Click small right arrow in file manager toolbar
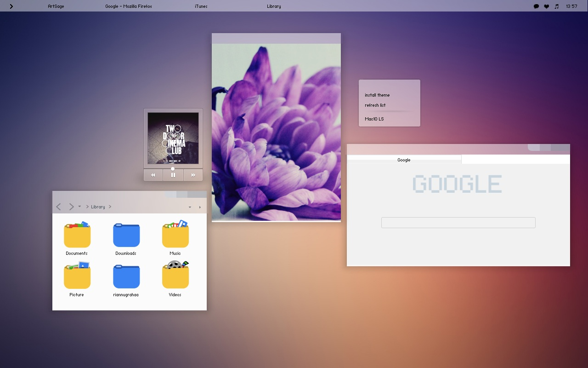This screenshot has width=588, height=368. (x=200, y=207)
